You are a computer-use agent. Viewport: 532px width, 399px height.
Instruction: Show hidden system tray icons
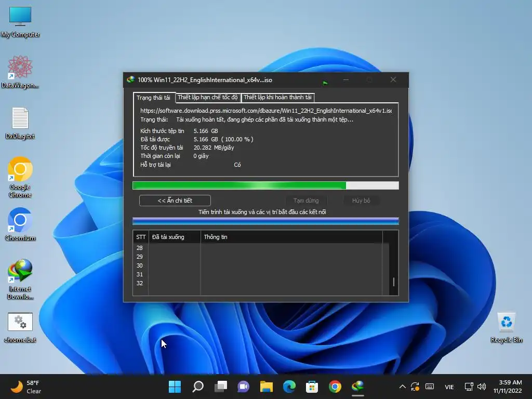(x=403, y=387)
